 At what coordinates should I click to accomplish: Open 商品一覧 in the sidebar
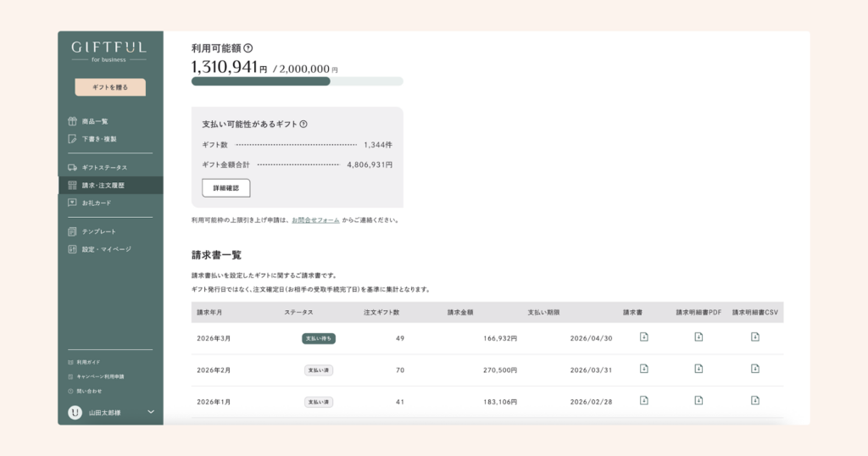[95, 121]
